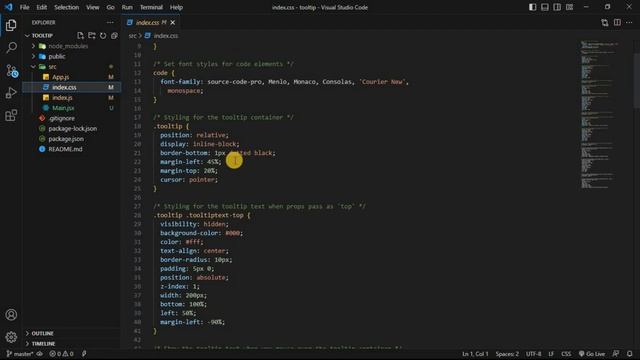
Task: Open the Extensions view
Action: point(11,116)
